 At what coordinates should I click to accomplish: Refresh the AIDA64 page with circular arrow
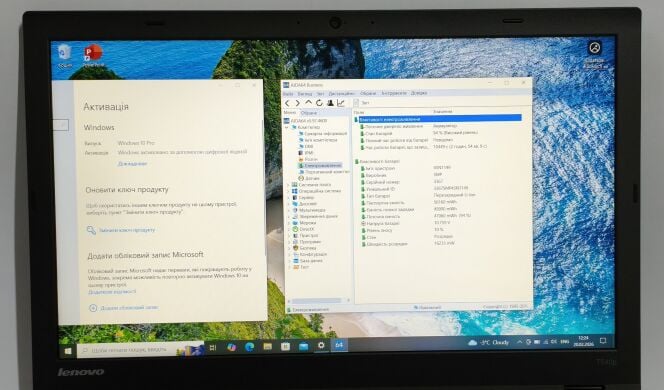pos(319,103)
